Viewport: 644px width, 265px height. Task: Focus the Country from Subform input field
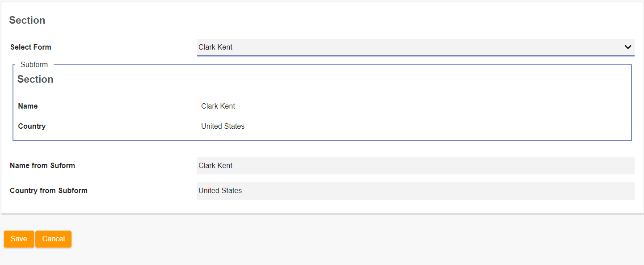coord(415,190)
